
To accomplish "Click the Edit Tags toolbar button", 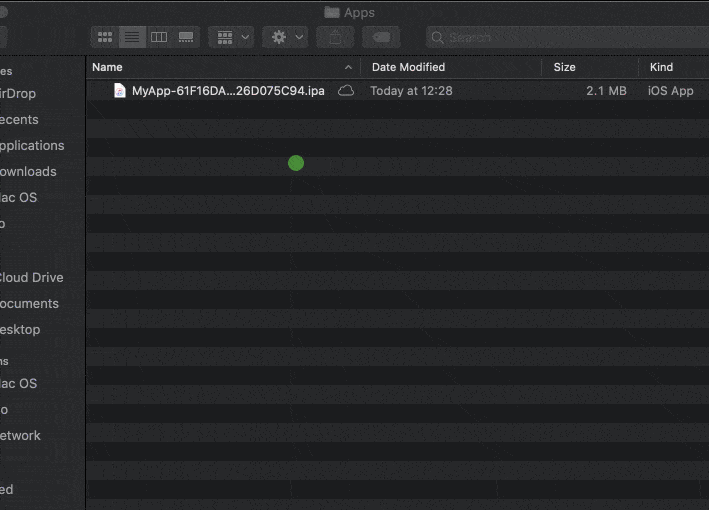I will click(381, 37).
